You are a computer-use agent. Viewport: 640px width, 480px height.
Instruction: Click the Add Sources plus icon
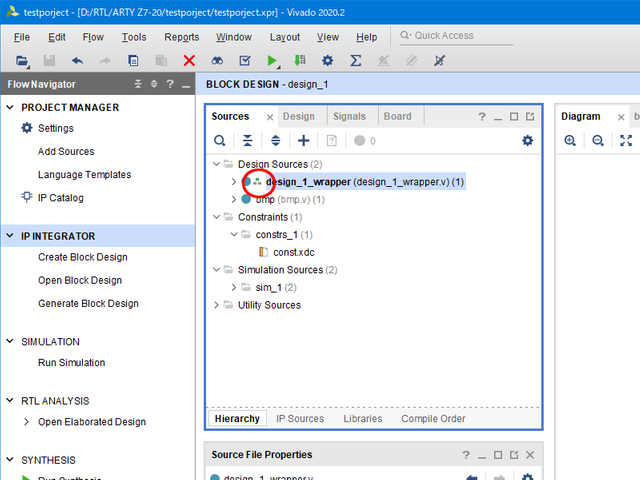click(x=304, y=141)
